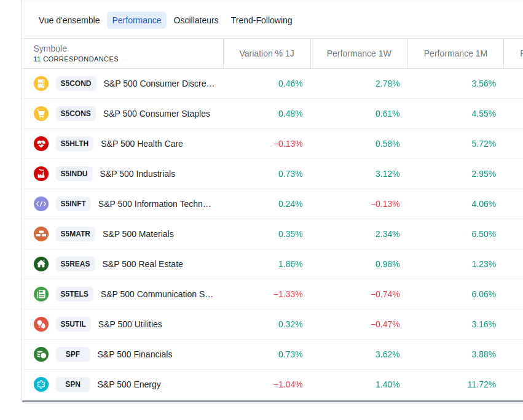Switch to the Vue d'ensemble tab
Image resolution: width=523 pixels, height=420 pixels.
click(69, 20)
